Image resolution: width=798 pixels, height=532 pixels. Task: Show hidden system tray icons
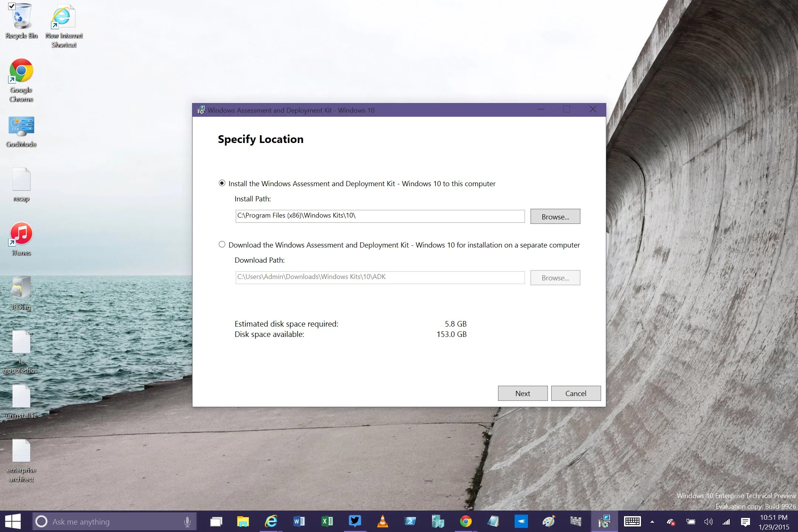coord(652,522)
